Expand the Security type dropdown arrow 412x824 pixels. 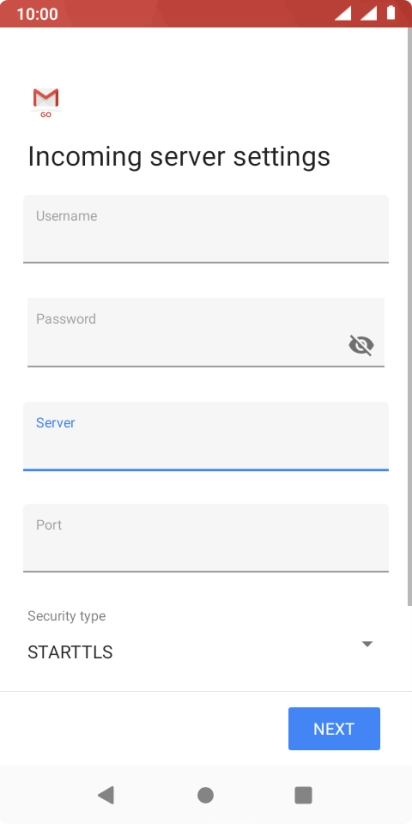tap(367, 644)
